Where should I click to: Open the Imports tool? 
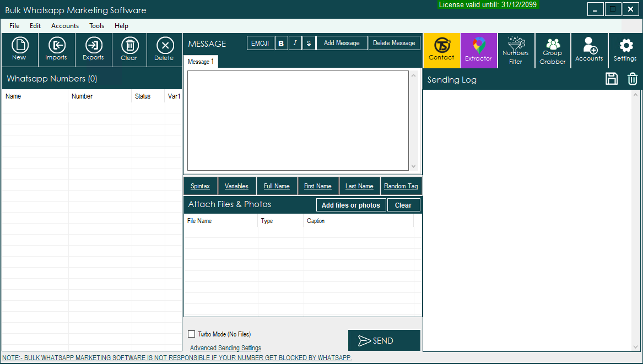click(x=57, y=50)
